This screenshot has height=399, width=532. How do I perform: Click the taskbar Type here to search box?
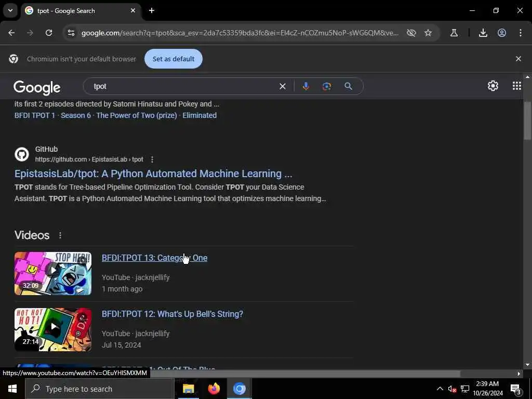[x=99, y=389]
